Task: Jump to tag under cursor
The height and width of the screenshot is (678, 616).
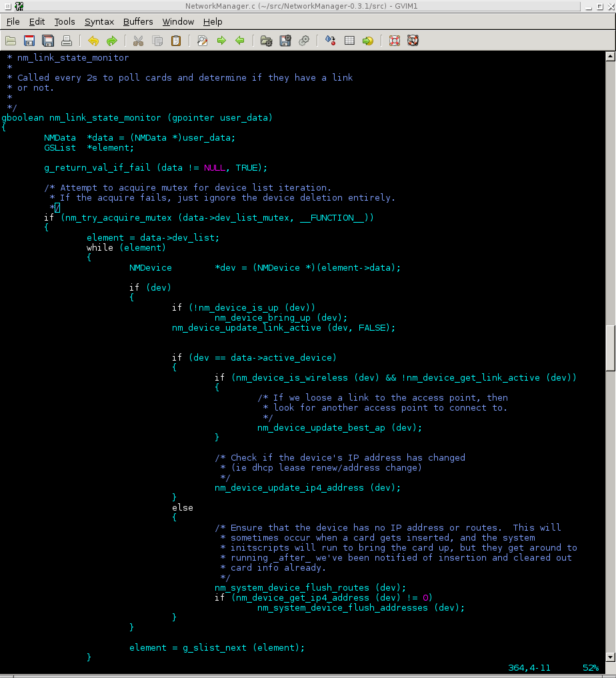Action: tap(368, 41)
